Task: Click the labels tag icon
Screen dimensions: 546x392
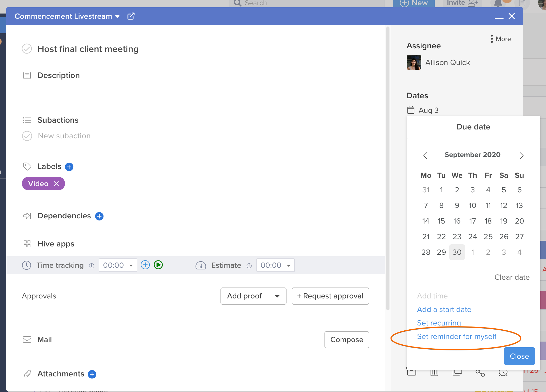Action: tap(27, 166)
